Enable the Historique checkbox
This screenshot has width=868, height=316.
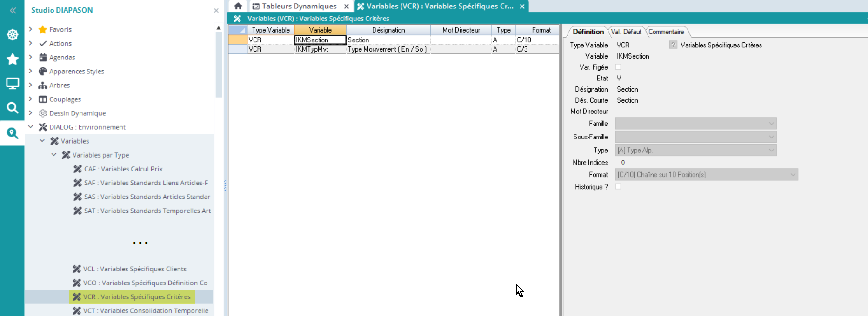618,186
